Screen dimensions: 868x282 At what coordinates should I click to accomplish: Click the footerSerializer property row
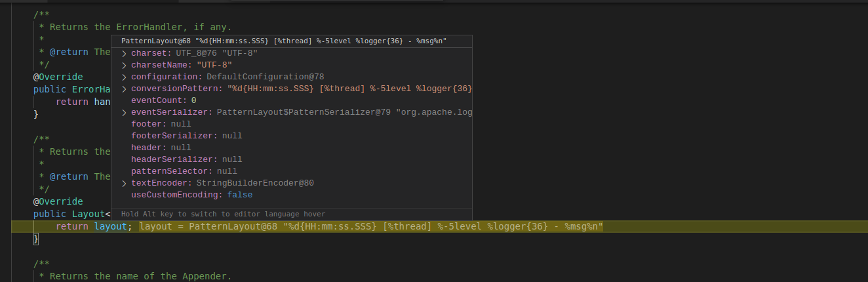(x=186, y=136)
